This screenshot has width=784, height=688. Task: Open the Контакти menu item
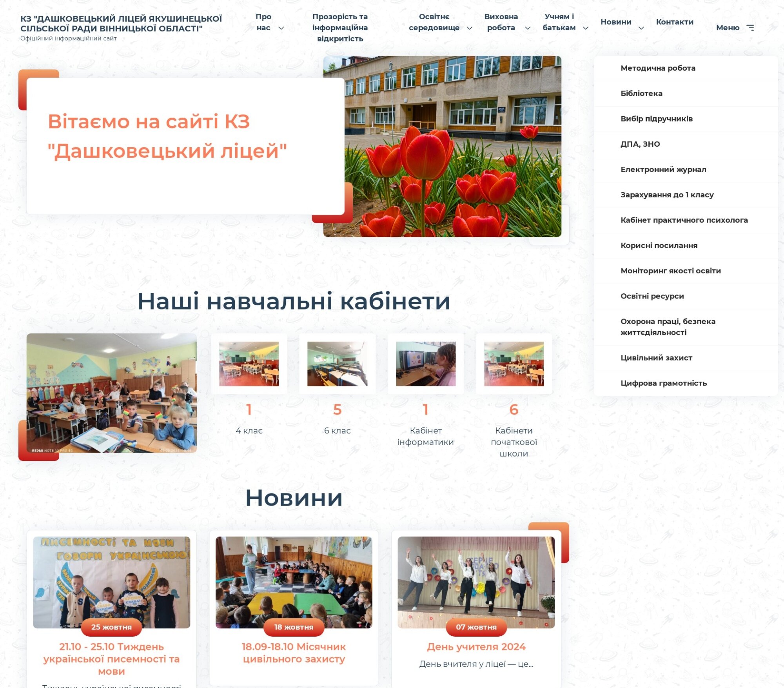674,22
